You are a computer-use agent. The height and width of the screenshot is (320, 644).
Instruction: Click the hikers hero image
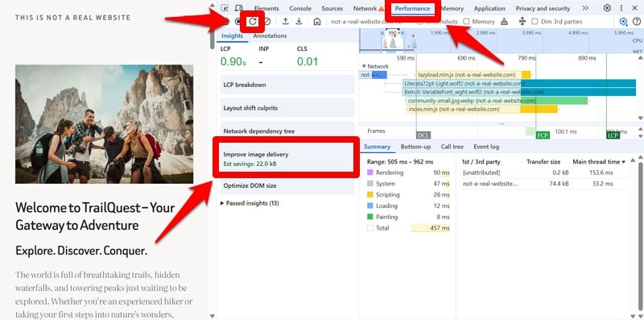click(x=105, y=124)
